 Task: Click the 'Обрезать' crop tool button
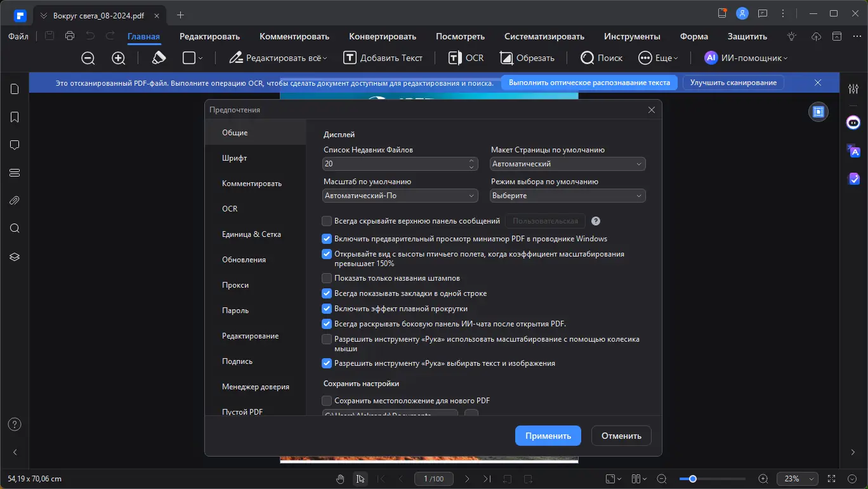tap(527, 58)
